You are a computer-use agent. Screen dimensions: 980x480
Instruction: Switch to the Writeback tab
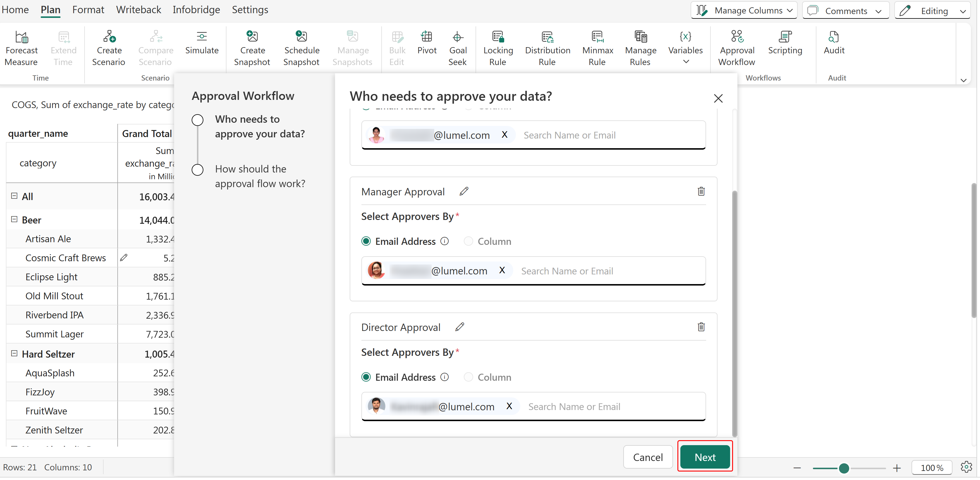(x=138, y=9)
